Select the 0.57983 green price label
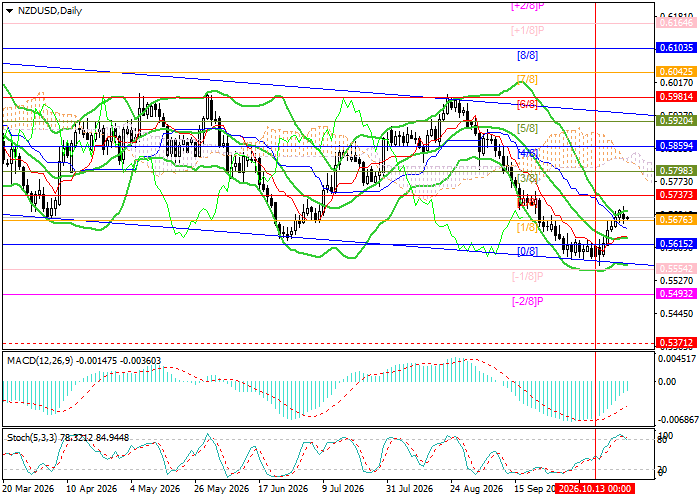The height and width of the screenshot is (500, 700). [676, 171]
